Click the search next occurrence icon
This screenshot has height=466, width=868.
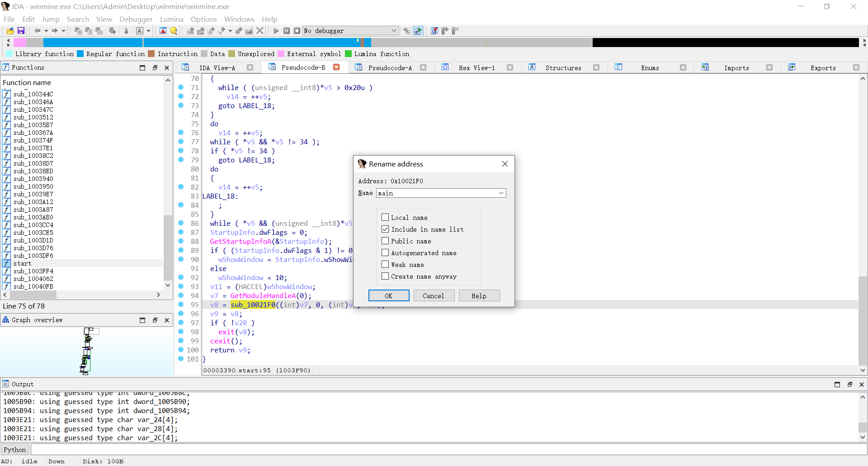click(112, 31)
